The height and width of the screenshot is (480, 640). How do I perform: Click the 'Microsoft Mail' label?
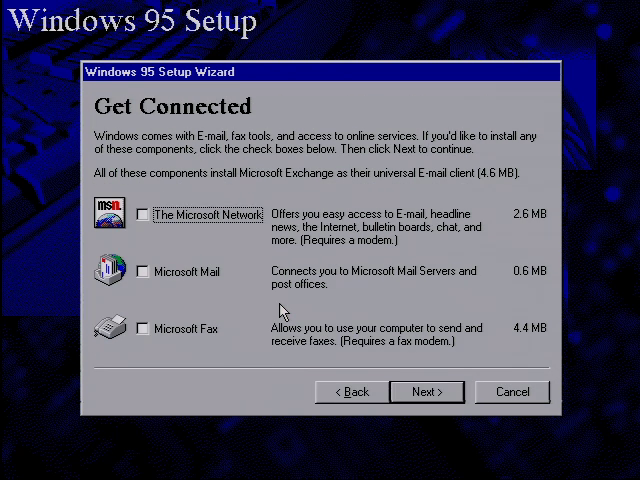click(x=187, y=272)
